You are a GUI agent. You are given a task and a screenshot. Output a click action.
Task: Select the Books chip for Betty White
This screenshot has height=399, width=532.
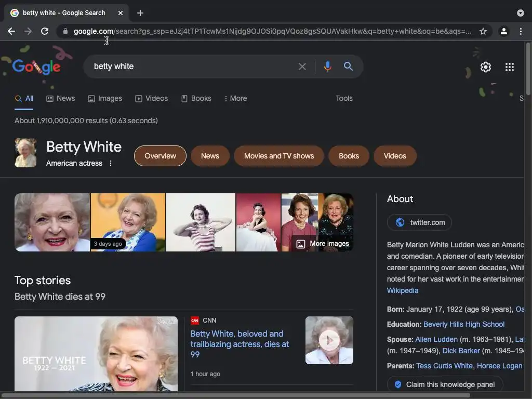point(349,156)
